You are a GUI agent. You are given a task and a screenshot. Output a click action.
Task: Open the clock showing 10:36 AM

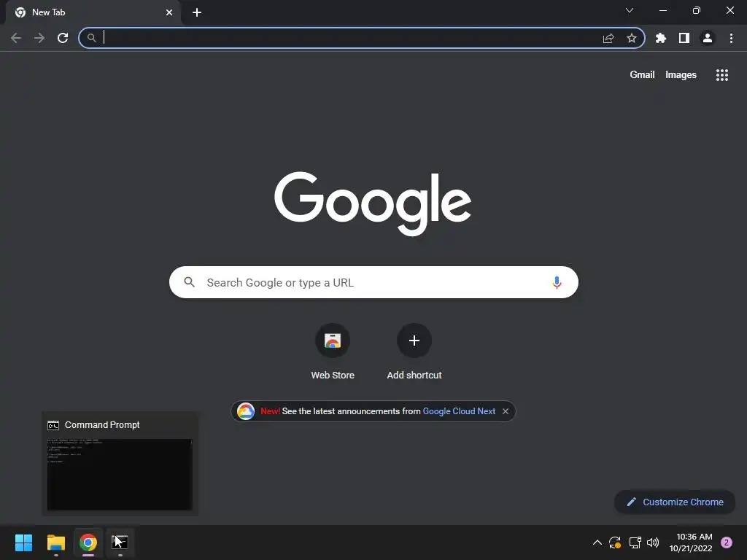690,542
